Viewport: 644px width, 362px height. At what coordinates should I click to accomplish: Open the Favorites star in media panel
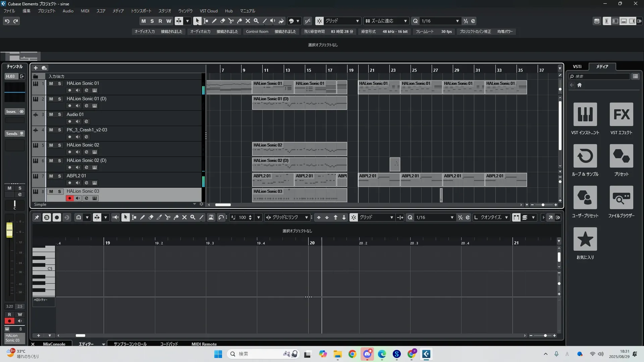[585, 239]
